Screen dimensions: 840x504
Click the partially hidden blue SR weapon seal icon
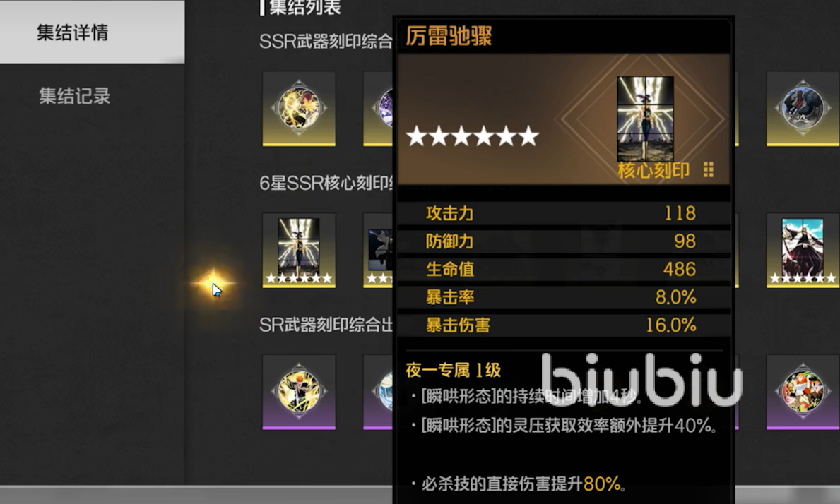coord(378,392)
